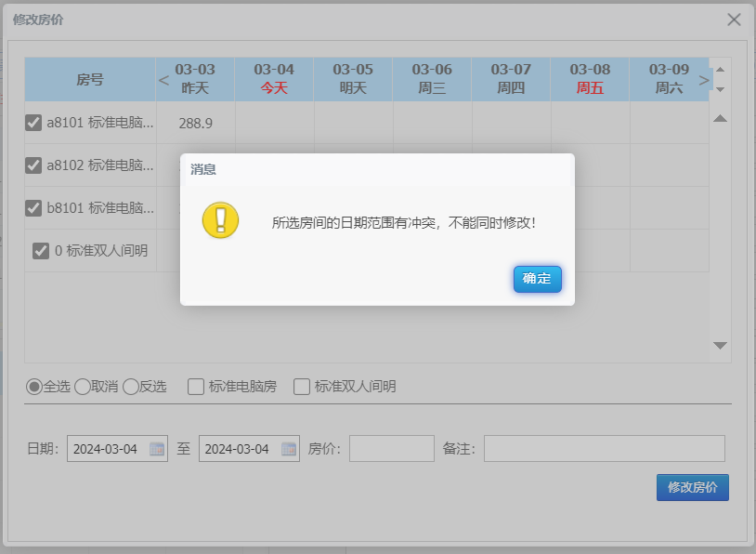Screen dimensions: 756x554
Task: Click the 修改房价 submit button
Action: (692, 487)
